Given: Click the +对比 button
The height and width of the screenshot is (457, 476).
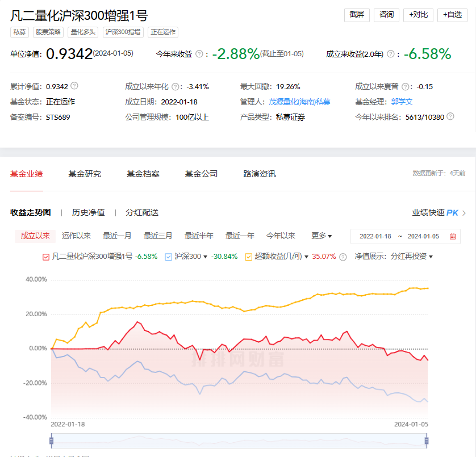Looking at the screenshot, I should click(418, 15).
